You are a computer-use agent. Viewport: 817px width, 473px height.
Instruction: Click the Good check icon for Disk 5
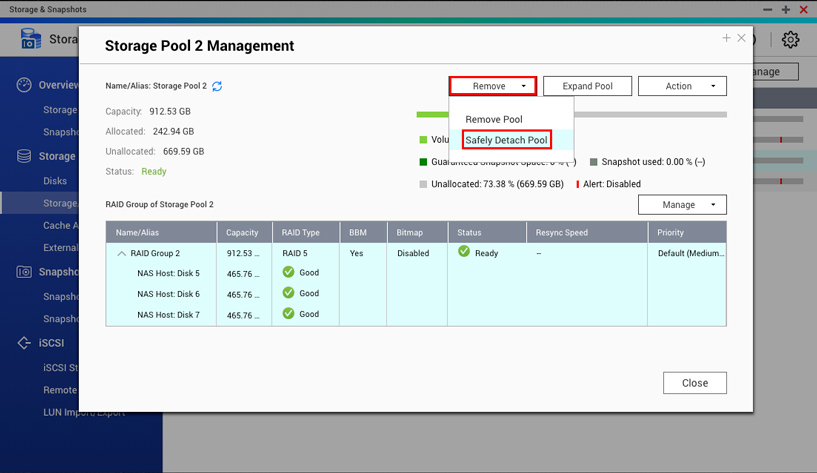(x=288, y=272)
